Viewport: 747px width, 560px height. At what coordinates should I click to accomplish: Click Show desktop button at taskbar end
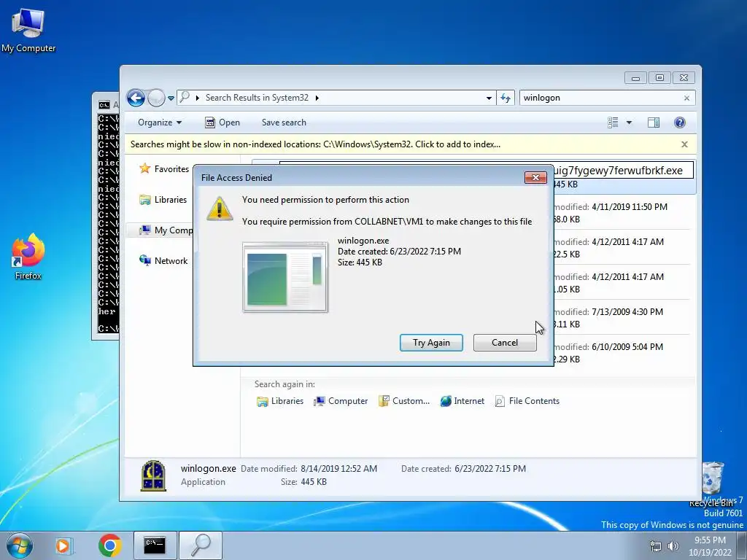point(742,545)
